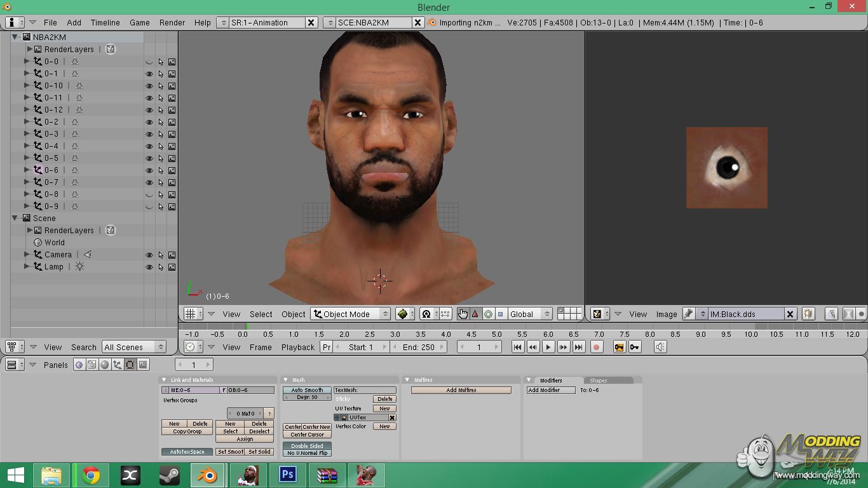The height and width of the screenshot is (488, 868).
Task: Click the key icon in timeline header
Action: pyautogui.click(x=634, y=347)
